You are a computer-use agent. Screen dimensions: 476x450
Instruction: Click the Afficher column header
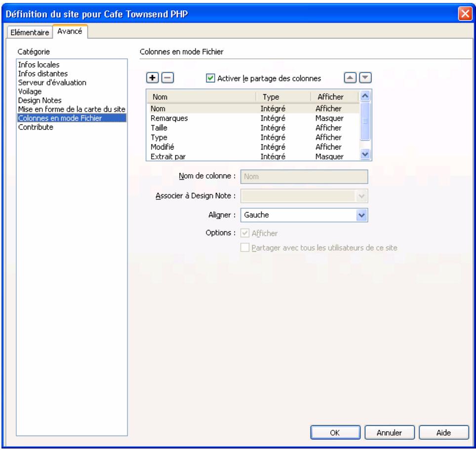click(x=335, y=97)
